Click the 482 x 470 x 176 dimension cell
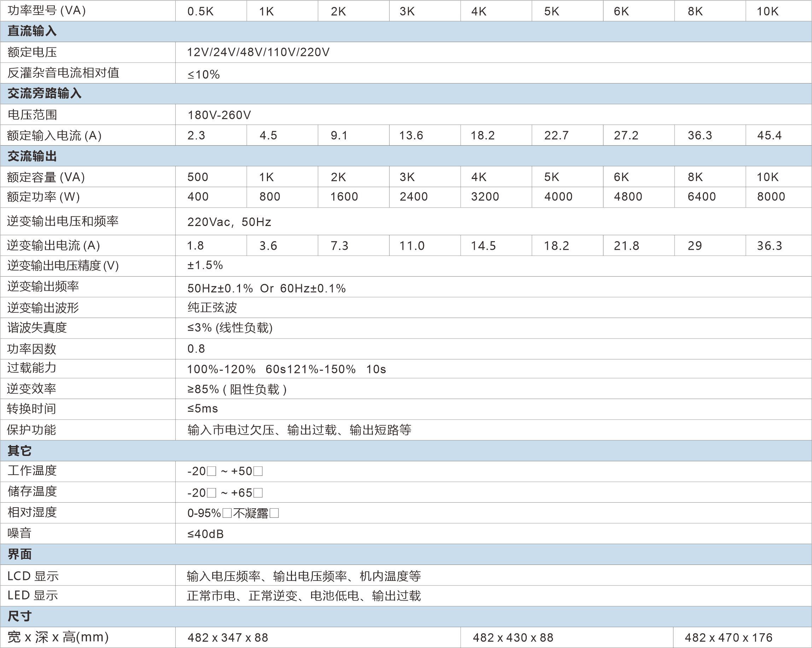This screenshot has height=648, width=812. [728, 637]
